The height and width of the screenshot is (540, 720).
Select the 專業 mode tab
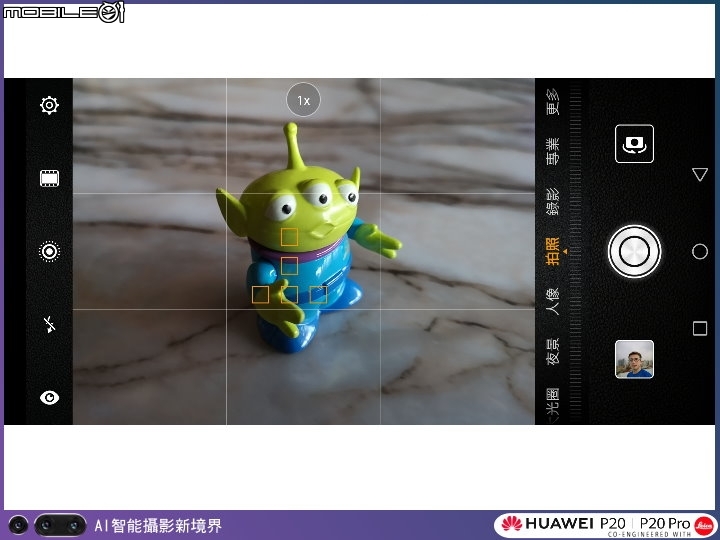click(x=553, y=151)
